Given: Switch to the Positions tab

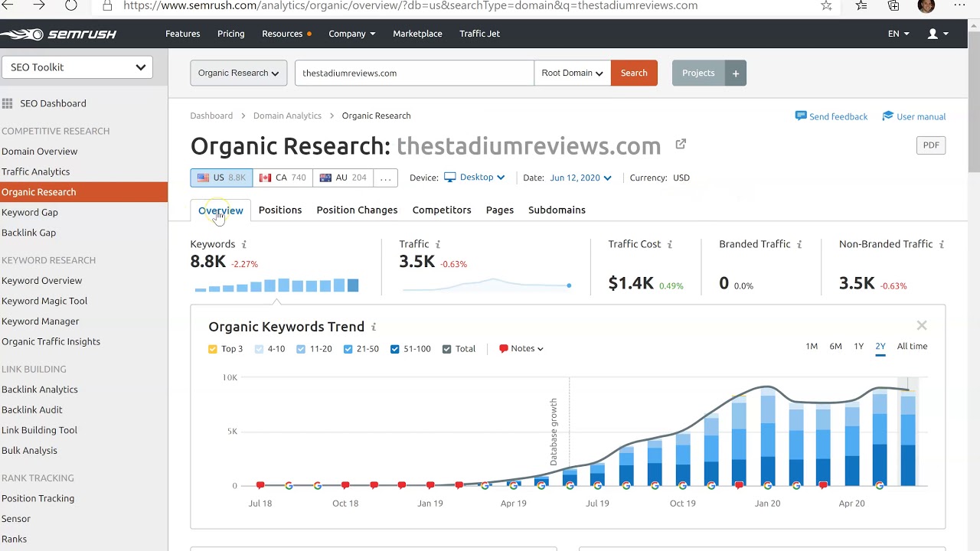Looking at the screenshot, I should 280,210.
